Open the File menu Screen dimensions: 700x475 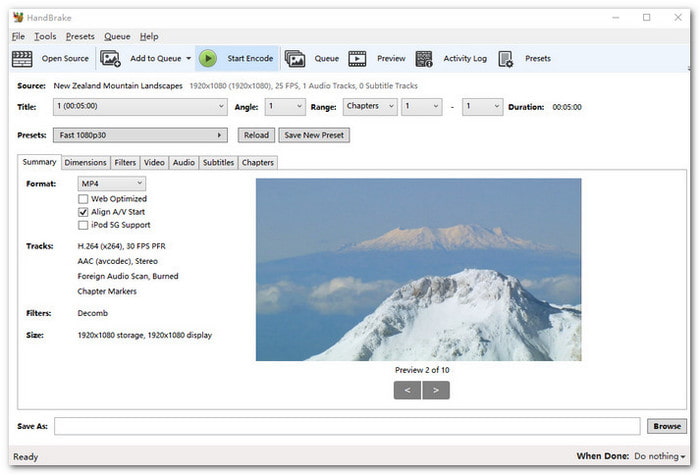click(x=18, y=37)
